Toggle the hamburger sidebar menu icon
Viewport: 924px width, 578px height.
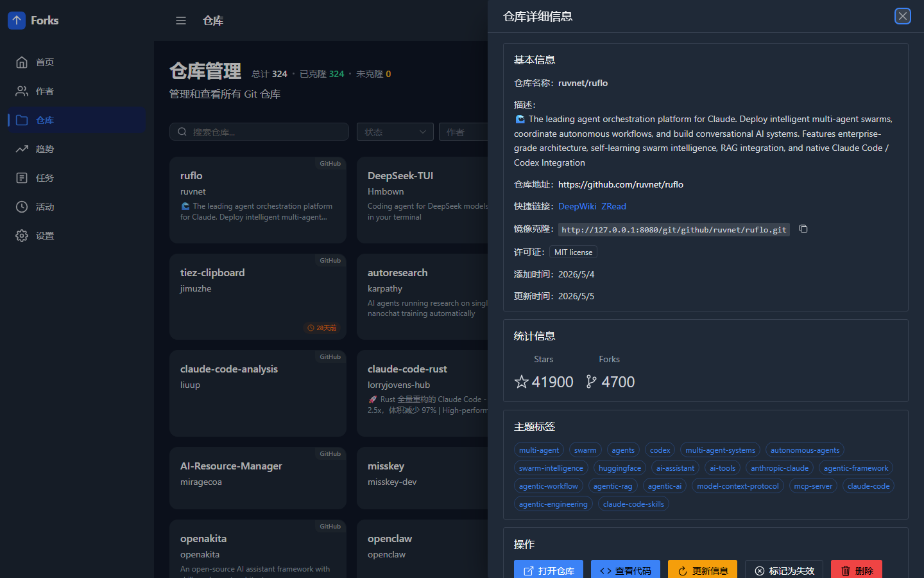(181, 21)
